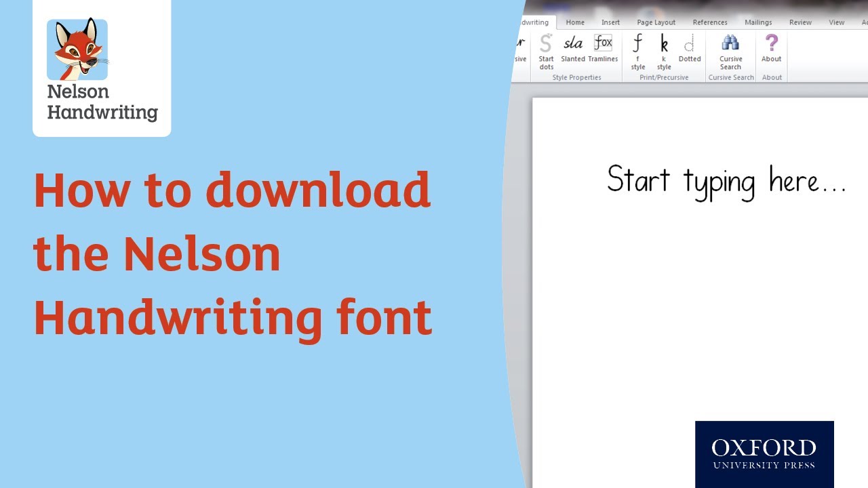Enable Tramlines on the fox icon
Viewport: 868px width, 488px height.
click(603, 49)
